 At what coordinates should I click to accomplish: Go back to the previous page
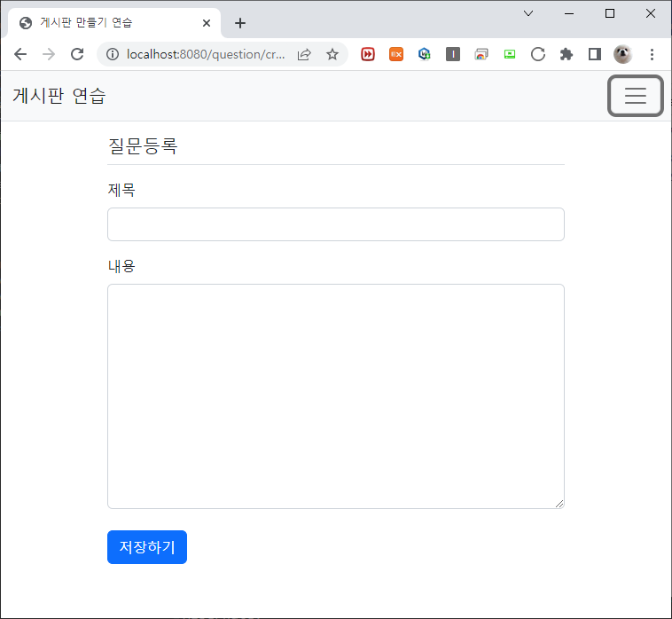(20, 54)
